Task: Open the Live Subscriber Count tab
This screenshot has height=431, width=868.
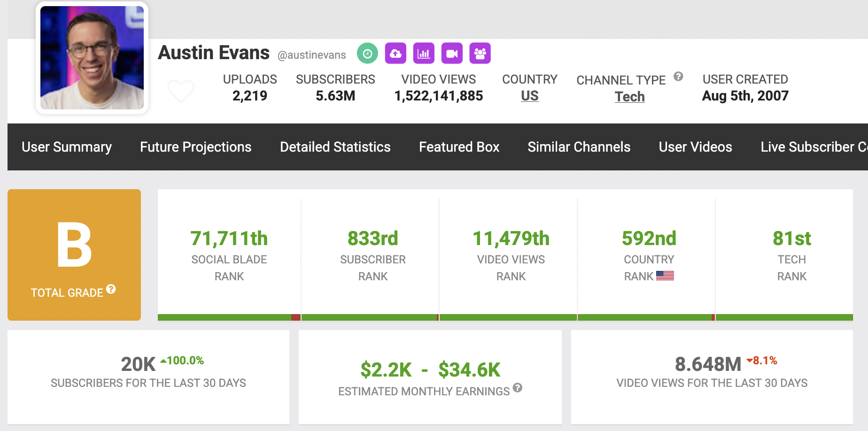Action: click(814, 147)
